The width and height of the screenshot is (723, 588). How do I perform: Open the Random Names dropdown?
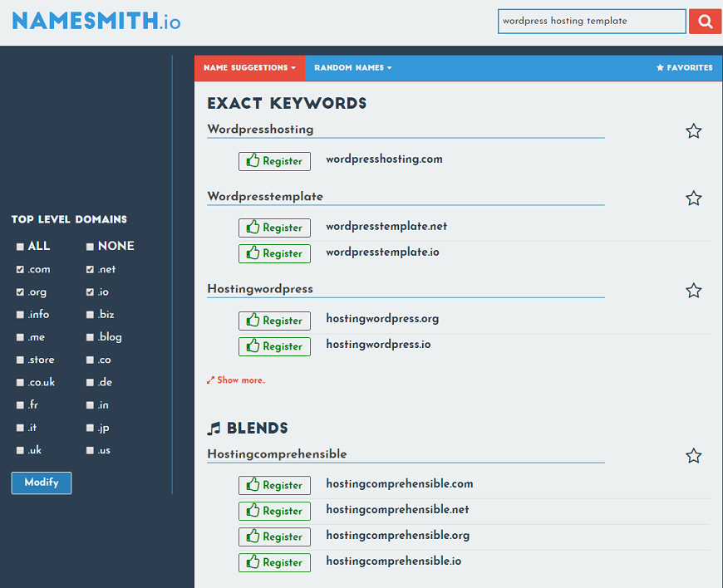point(352,68)
